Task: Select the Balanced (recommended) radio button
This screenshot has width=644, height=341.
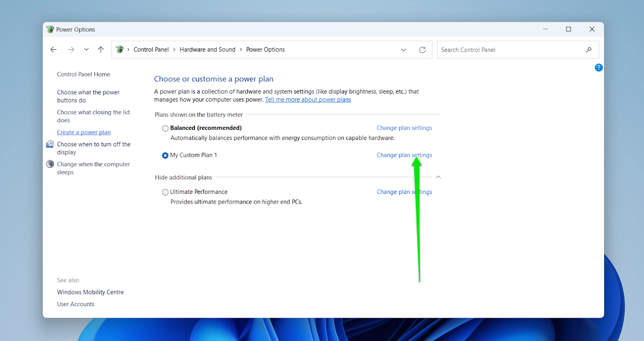Action: [165, 128]
